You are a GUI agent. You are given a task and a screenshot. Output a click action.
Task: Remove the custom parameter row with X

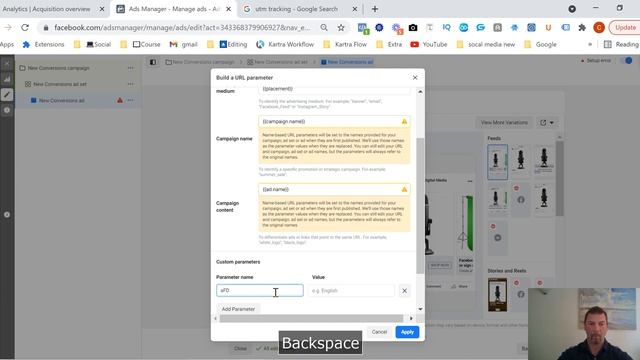tap(404, 291)
